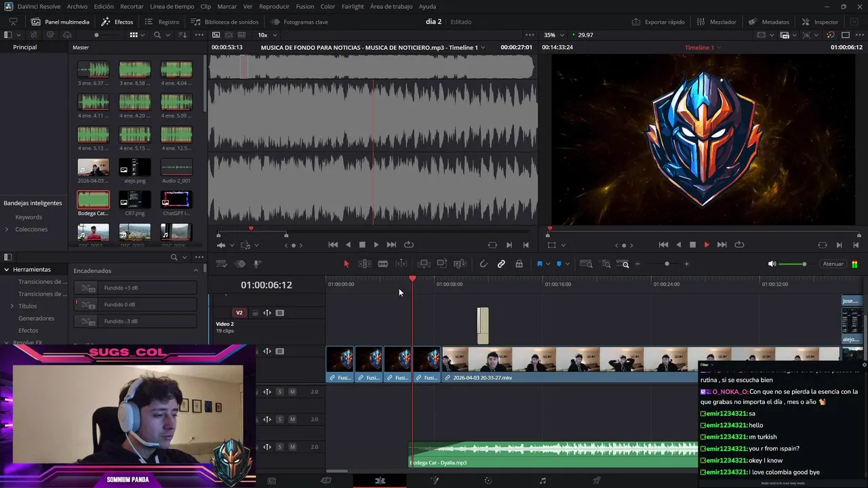Select the Fundido 0 dB transition
This screenshot has width=868, height=488.
(135, 304)
